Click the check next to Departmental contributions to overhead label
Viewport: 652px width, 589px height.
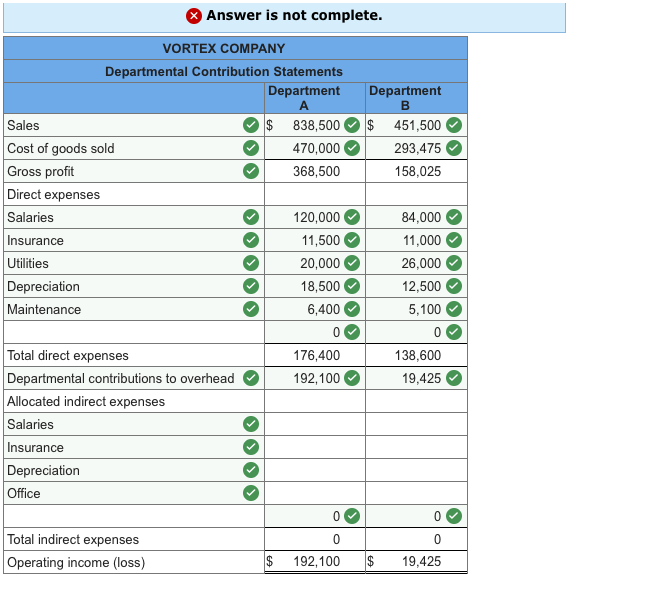pos(251,378)
